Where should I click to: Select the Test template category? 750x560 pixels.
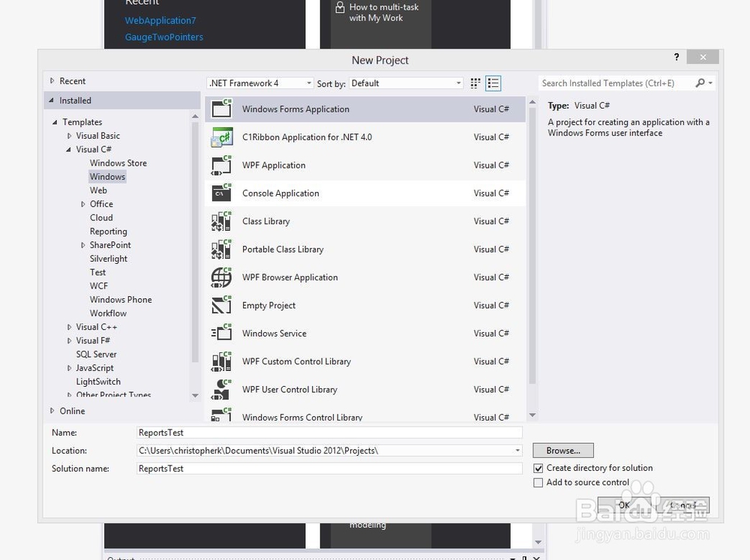point(97,272)
